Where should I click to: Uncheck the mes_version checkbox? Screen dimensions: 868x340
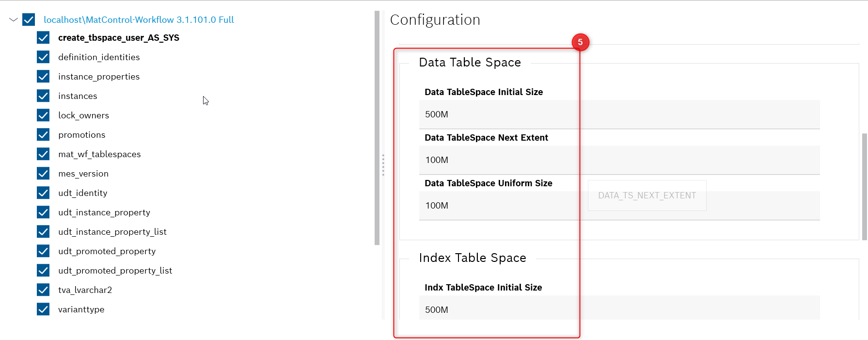click(43, 173)
